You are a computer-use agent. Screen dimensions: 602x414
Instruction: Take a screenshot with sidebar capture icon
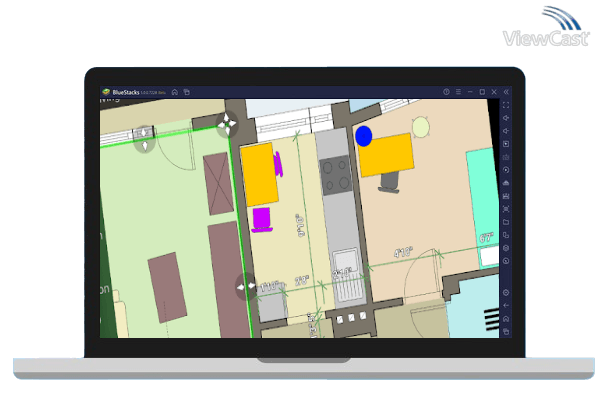506,209
